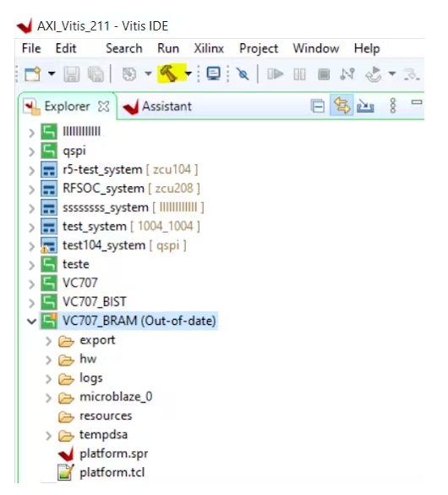This screenshot has width=448, height=495.
Task: Expand the logs folder
Action: [48, 379]
